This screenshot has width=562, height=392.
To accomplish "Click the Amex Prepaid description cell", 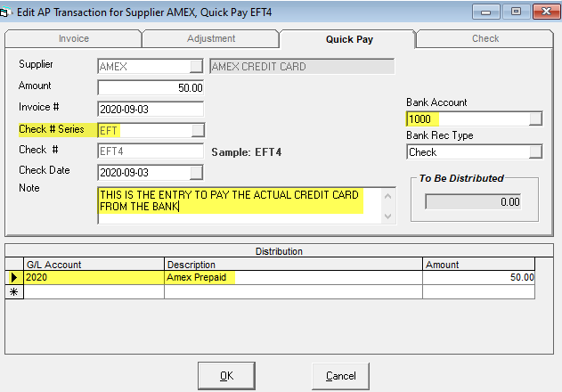I will [x=292, y=278].
